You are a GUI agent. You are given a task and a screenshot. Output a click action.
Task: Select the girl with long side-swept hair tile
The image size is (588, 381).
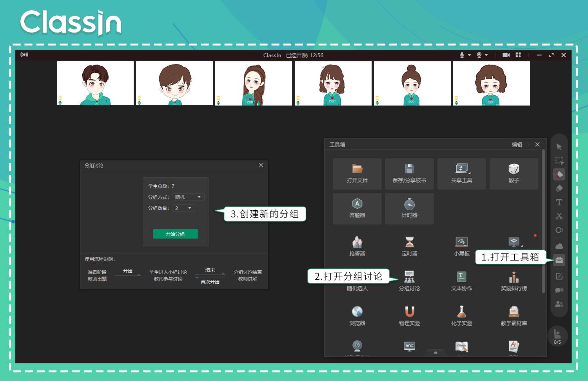pyautogui.click(x=254, y=83)
